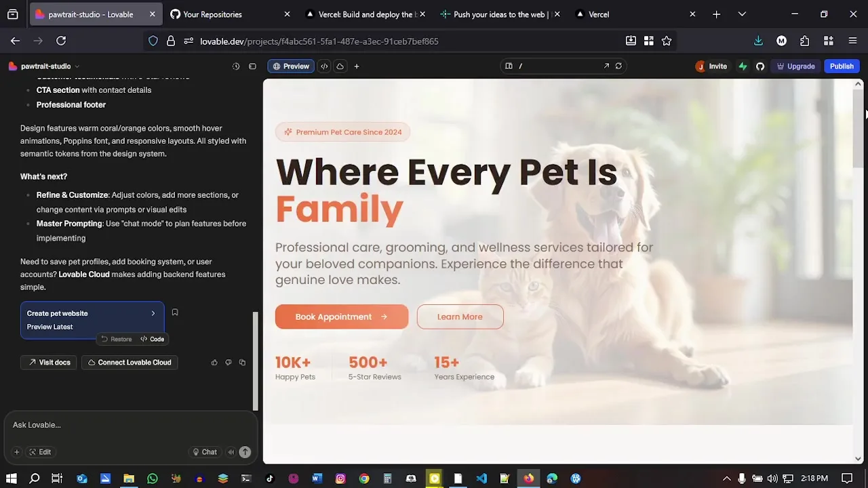
Task: Open Windows Start menu
Action: (x=12, y=479)
